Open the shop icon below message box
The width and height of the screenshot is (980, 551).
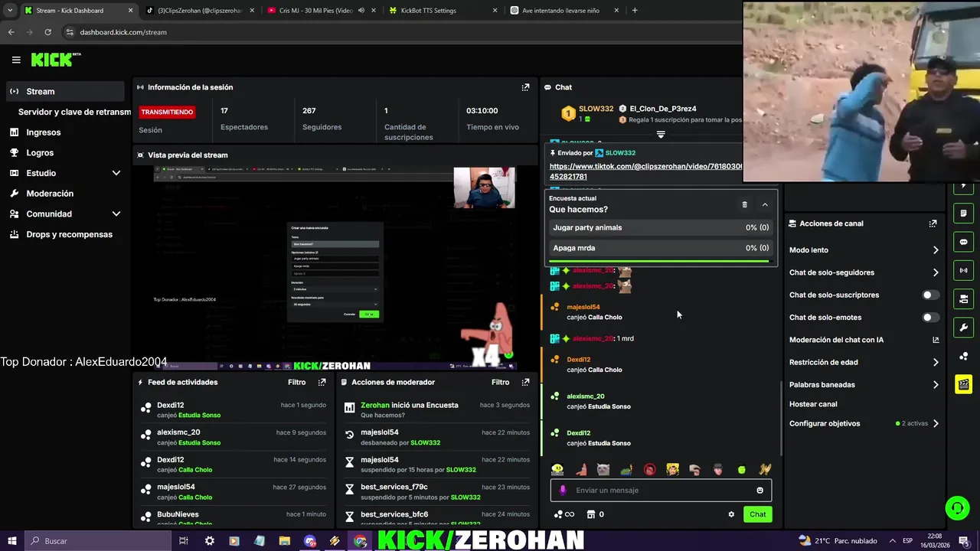(590, 514)
